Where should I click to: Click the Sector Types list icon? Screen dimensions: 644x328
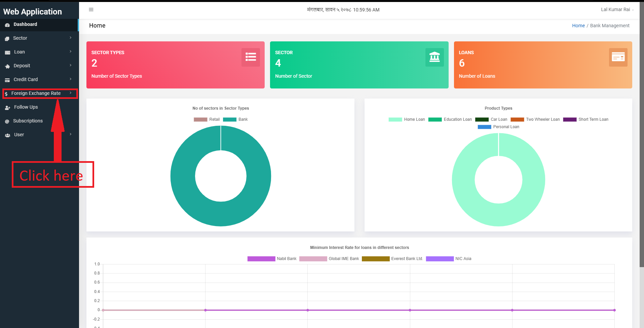click(x=251, y=57)
